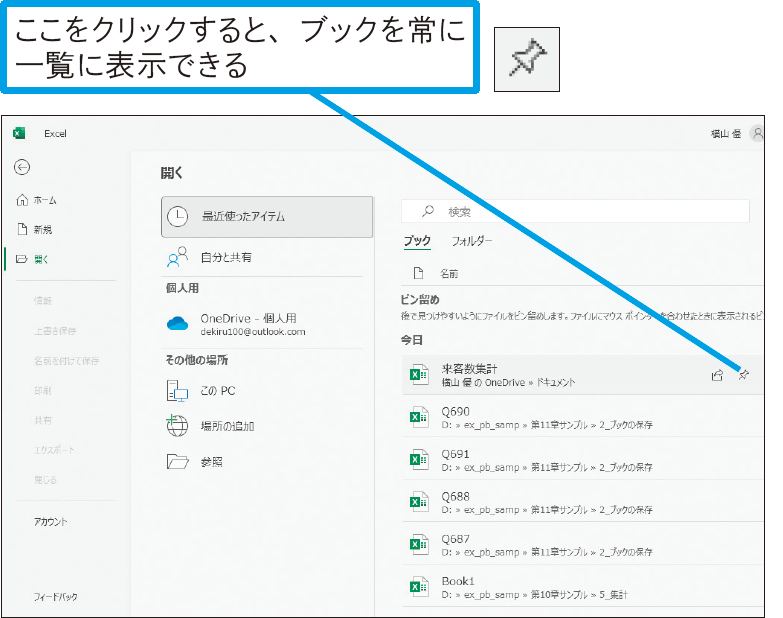Click Excel file icon of Q688
Screen dimensions: 783x618
418,502
